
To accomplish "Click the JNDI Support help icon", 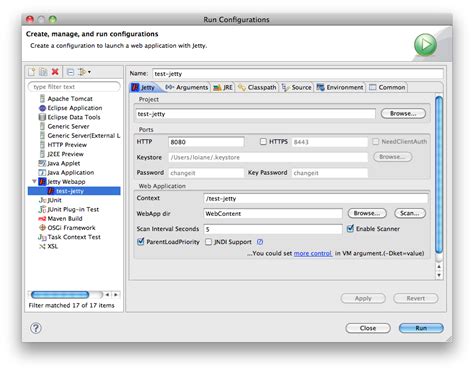I will coord(260,242).
